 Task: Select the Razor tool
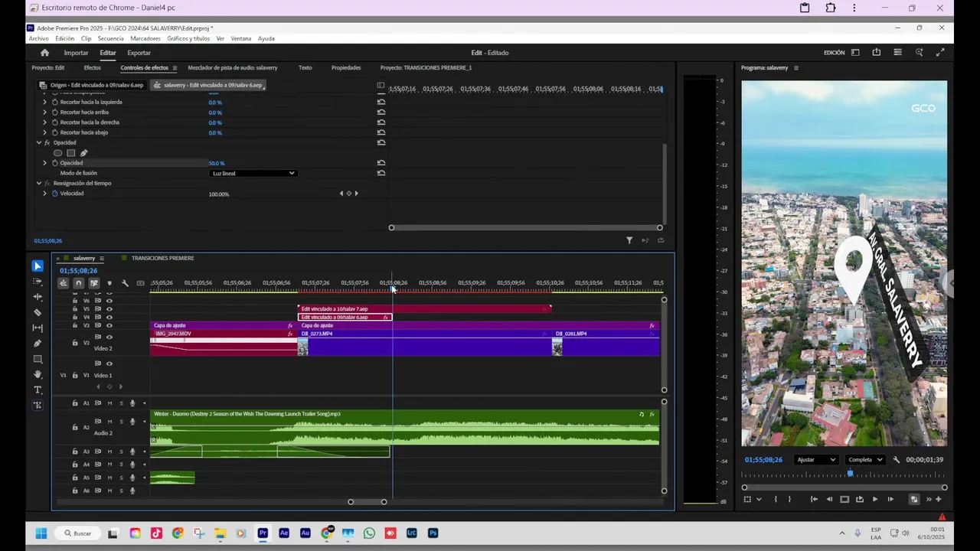click(38, 312)
